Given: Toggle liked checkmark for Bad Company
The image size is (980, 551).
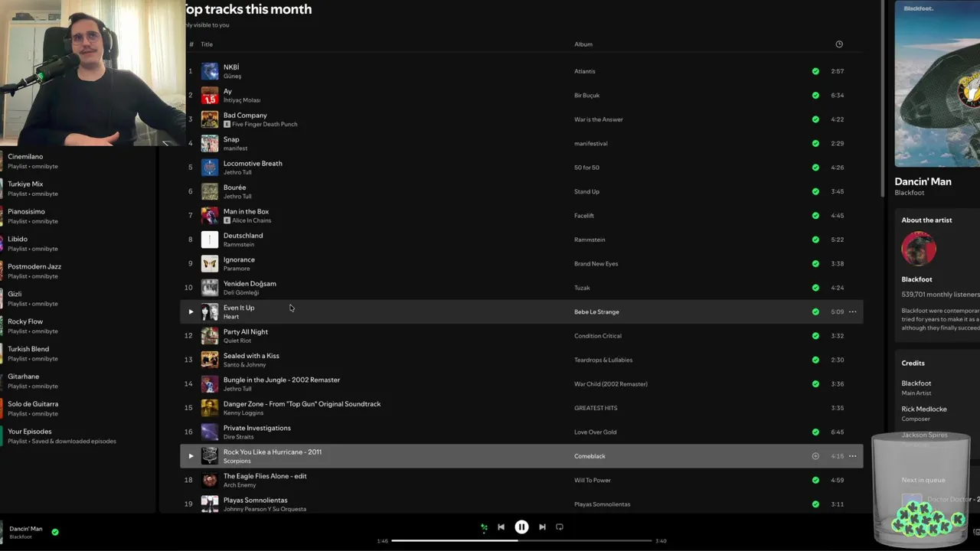Looking at the screenshot, I should coord(815,119).
